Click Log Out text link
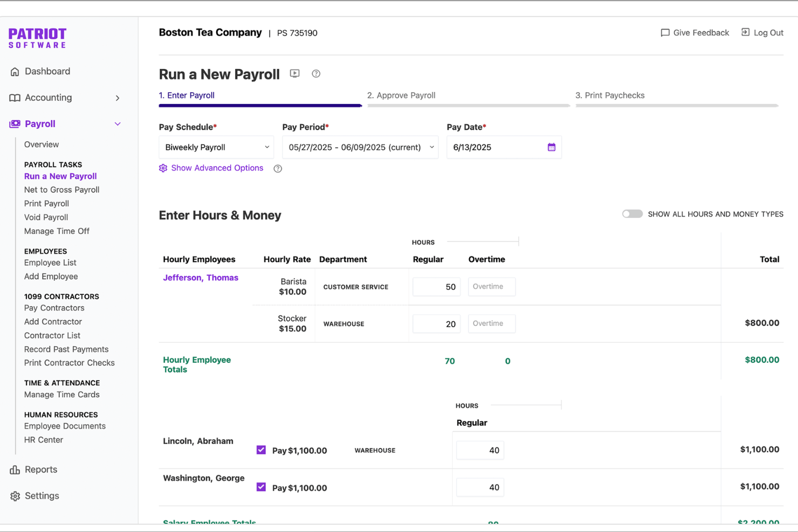This screenshot has width=798, height=532. (x=768, y=33)
